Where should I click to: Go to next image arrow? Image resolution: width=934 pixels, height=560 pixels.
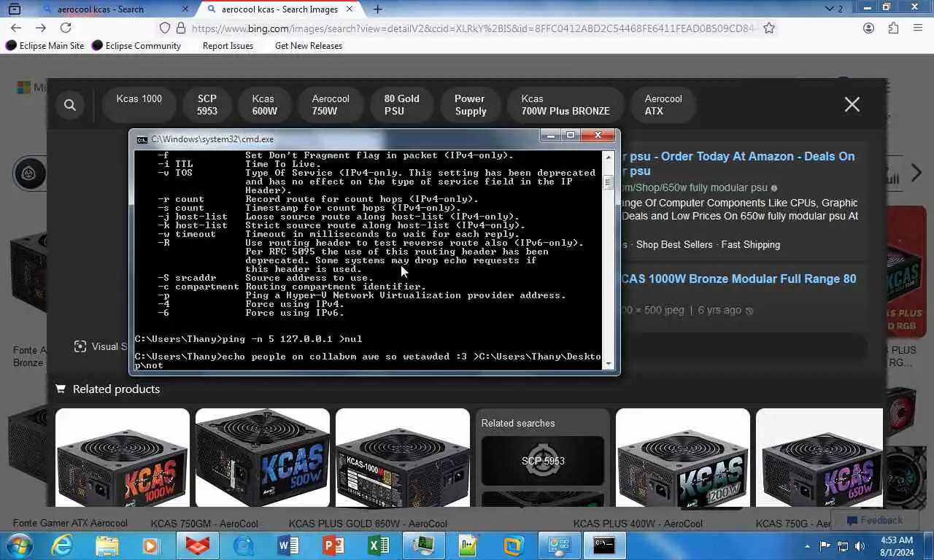pyautogui.click(x=916, y=173)
